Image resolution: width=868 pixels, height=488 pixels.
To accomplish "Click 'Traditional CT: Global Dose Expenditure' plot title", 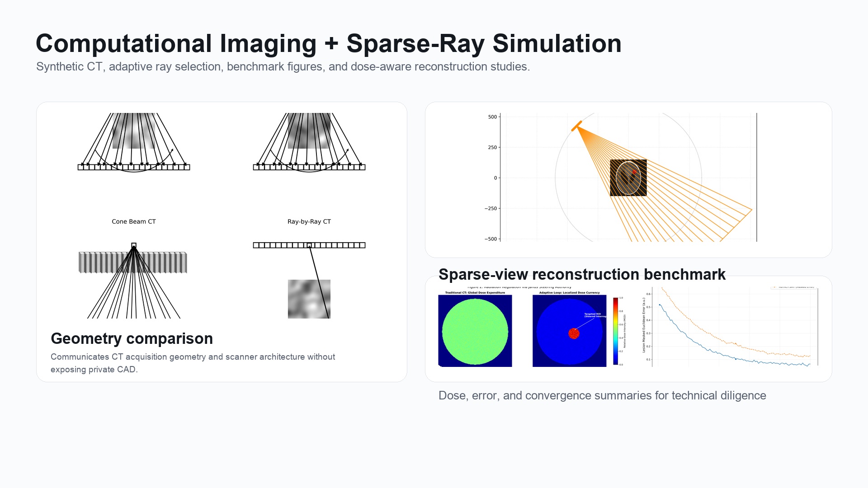I will pyautogui.click(x=475, y=292).
